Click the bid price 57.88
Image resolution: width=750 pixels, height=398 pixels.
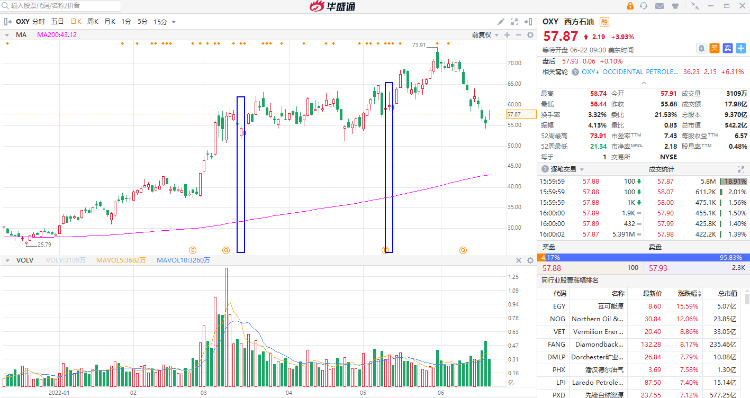point(551,268)
